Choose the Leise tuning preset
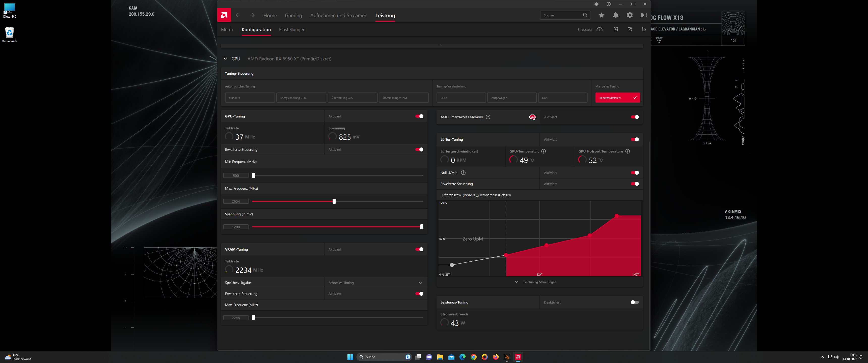Screen dimensions: 868x363 (x=461, y=98)
